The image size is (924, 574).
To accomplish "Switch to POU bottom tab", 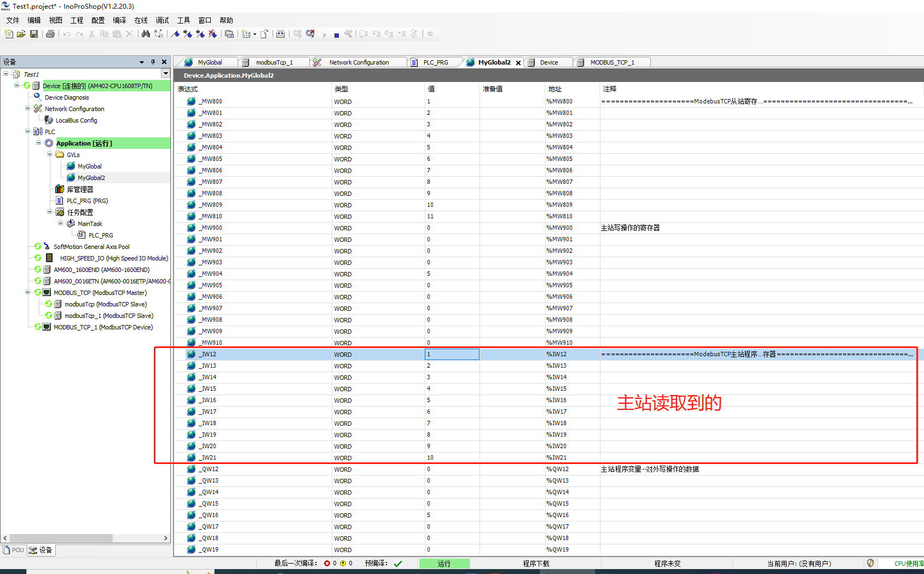I will [14, 550].
